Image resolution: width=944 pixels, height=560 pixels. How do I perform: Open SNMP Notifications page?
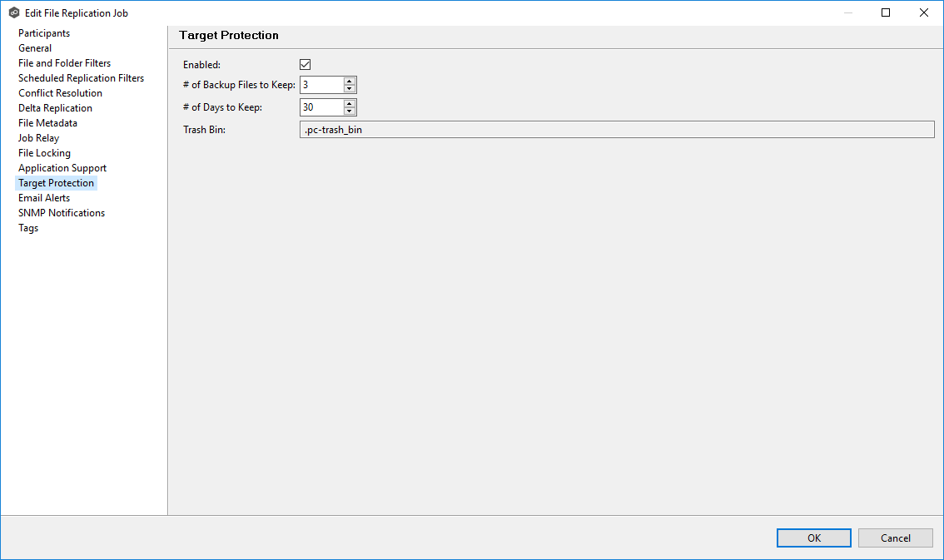click(62, 213)
